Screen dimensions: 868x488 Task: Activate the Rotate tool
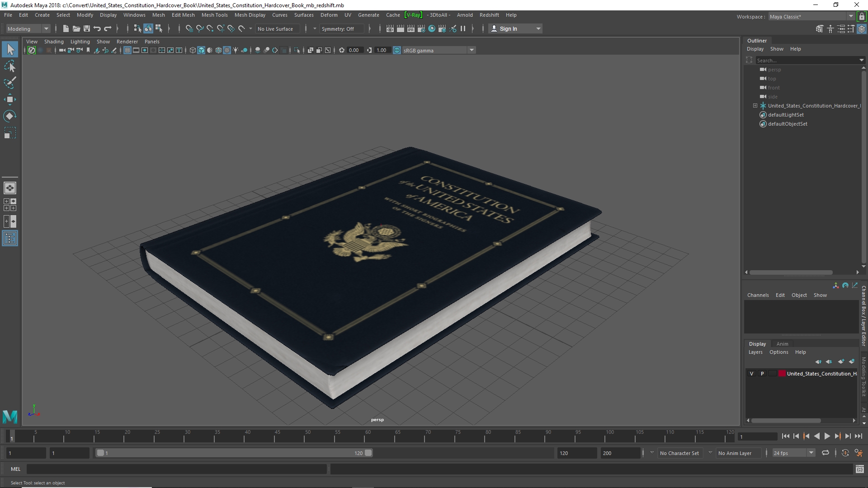pyautogui.click(x=10, y=116)
